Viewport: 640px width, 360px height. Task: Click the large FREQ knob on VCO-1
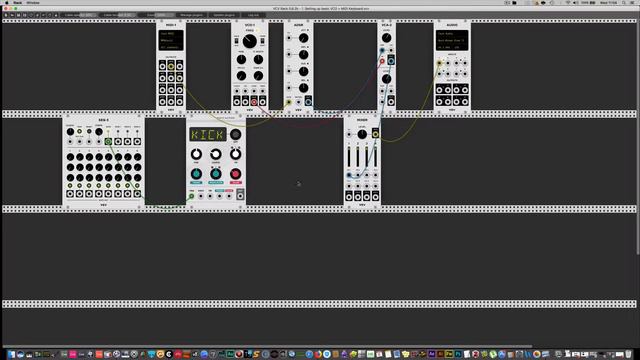click(x=249, y=41)
